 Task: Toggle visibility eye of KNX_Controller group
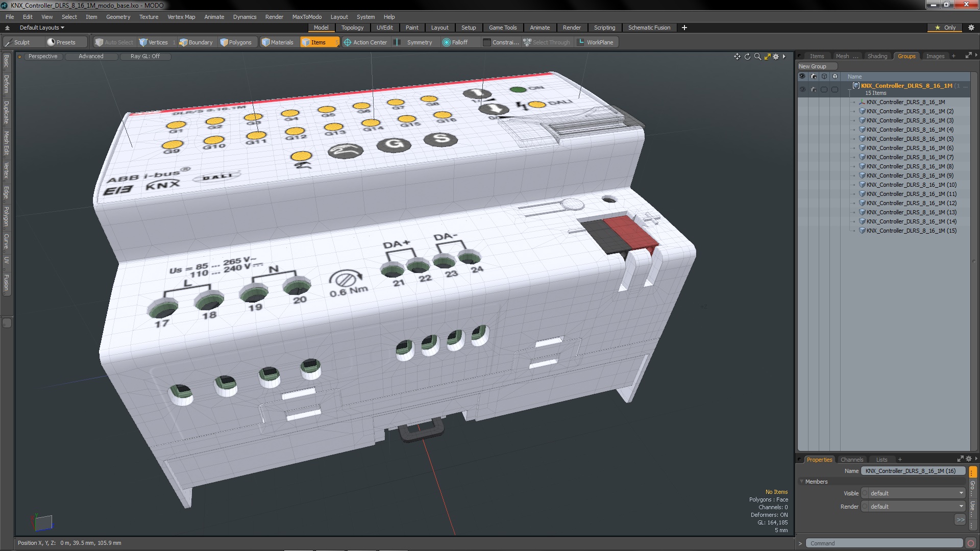click(x=802, y=90)
